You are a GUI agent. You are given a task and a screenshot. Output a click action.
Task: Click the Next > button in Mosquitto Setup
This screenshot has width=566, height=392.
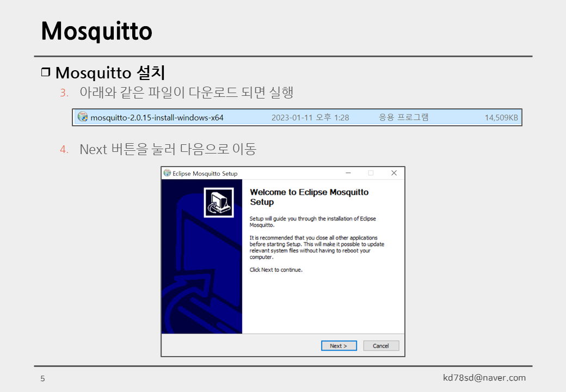(339, 345)
